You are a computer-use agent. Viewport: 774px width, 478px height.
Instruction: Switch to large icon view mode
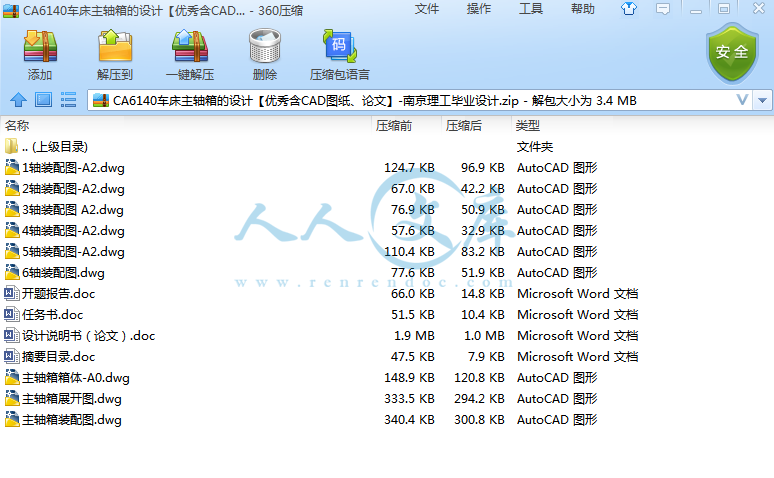pos(43,100)
